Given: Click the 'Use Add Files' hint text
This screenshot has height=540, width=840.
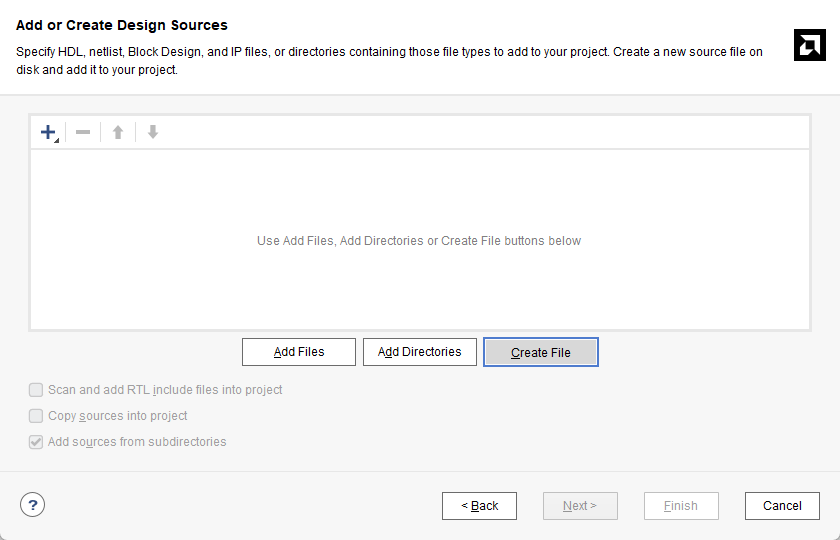Looking at the screenshot, I should 419,241.
